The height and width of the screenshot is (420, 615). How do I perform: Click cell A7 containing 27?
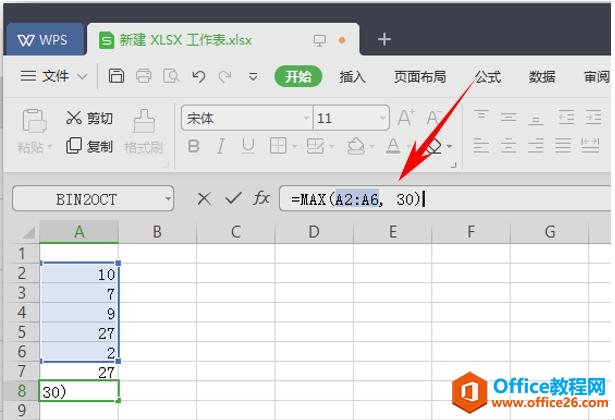coord(79,371)
